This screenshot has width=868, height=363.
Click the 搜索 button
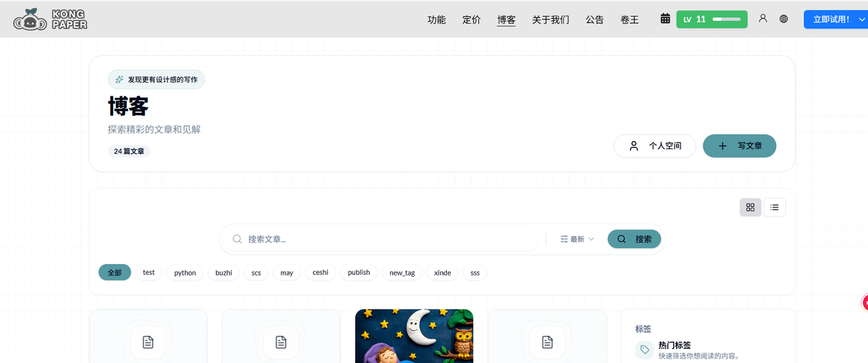tap(634, 239)
